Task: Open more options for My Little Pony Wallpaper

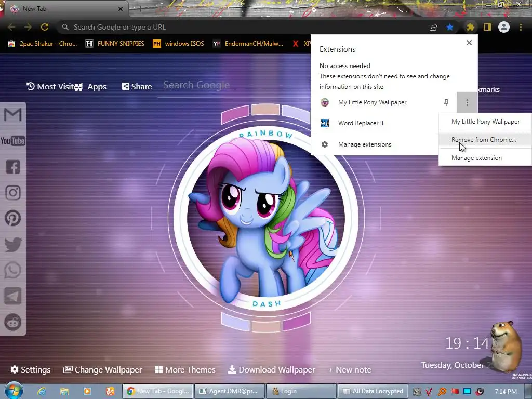Action: (467, 102)
